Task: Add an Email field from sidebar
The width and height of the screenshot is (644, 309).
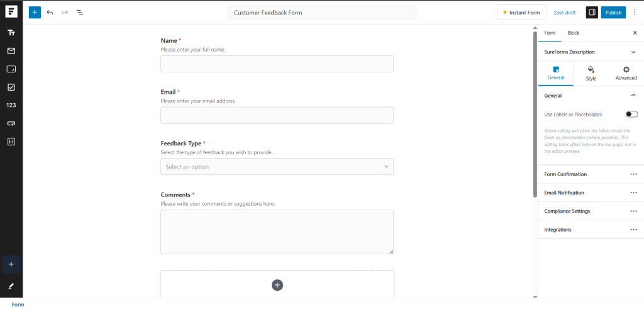Action: (x=11, y=51)
